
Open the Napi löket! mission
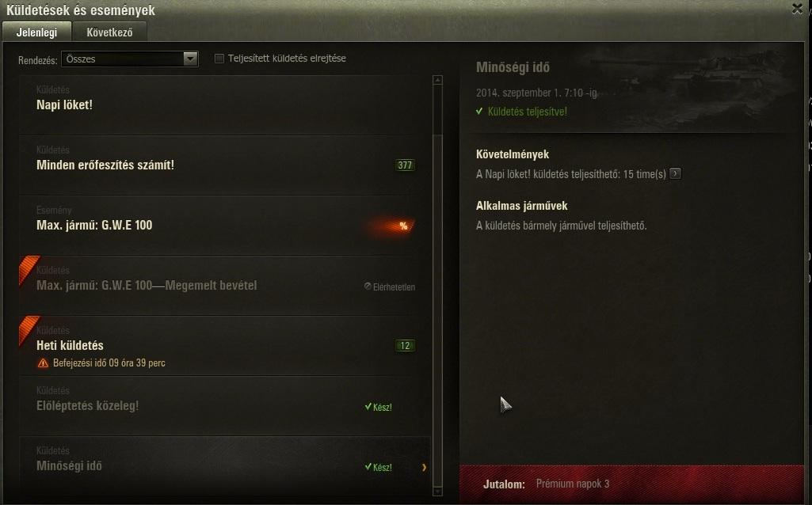tap(225, 105)
